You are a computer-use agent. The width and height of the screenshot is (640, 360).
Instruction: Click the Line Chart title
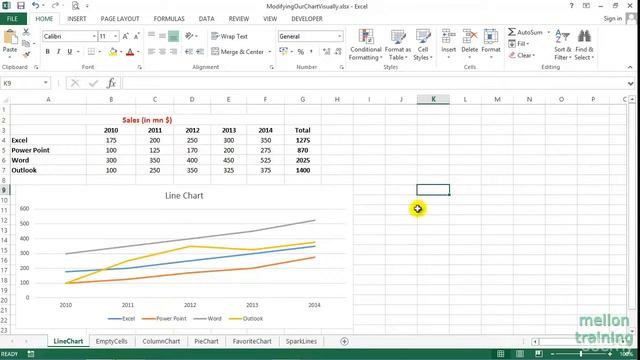(184, 196)
